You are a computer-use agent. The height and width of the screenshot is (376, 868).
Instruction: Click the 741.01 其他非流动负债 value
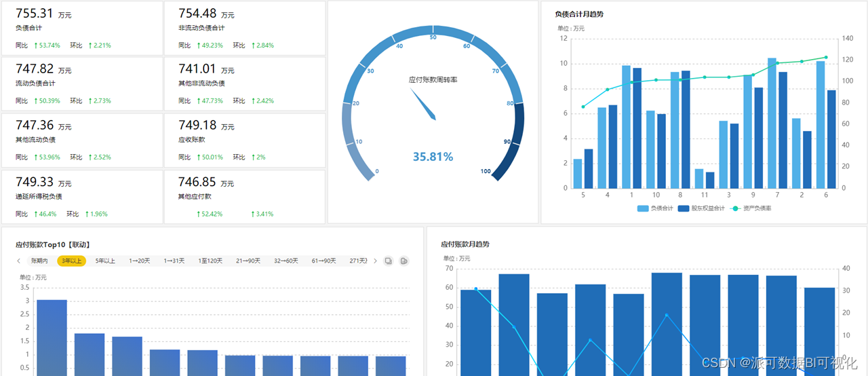(x=197, y=69)
